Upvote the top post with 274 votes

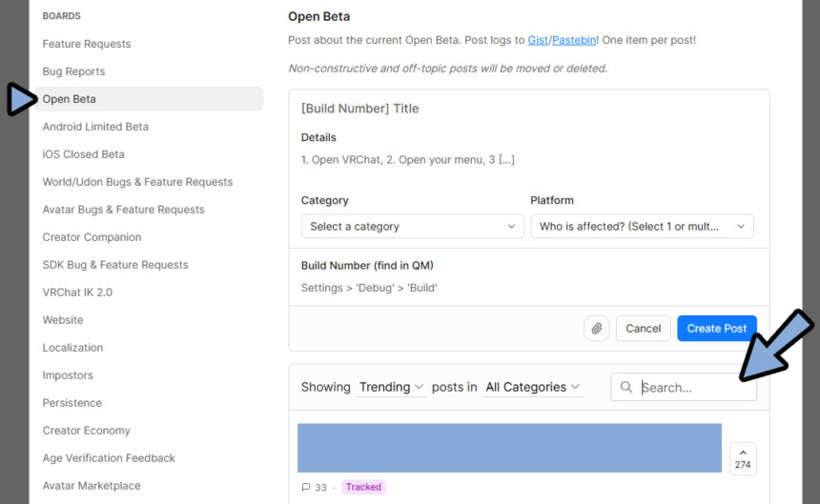click(743, 458)
